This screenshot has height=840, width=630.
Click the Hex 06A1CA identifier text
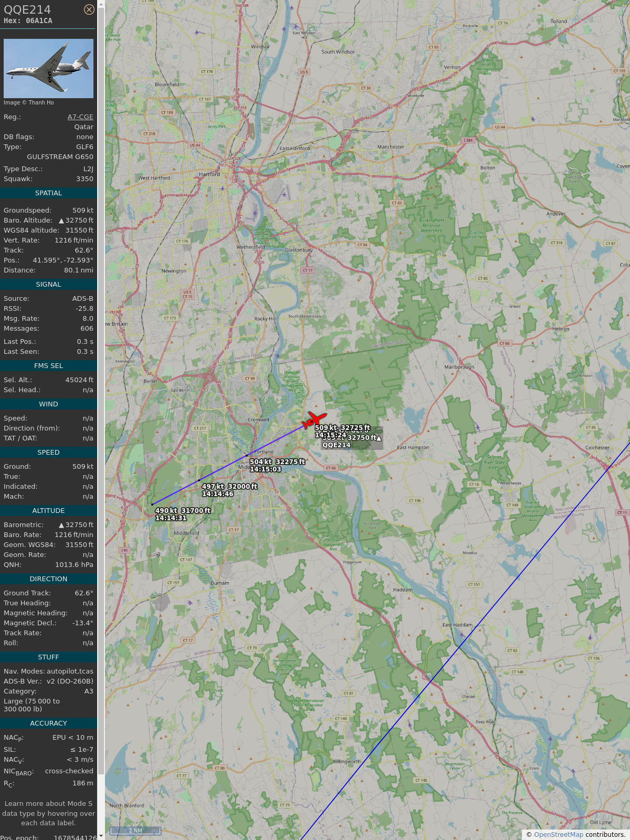coord(28,21)
